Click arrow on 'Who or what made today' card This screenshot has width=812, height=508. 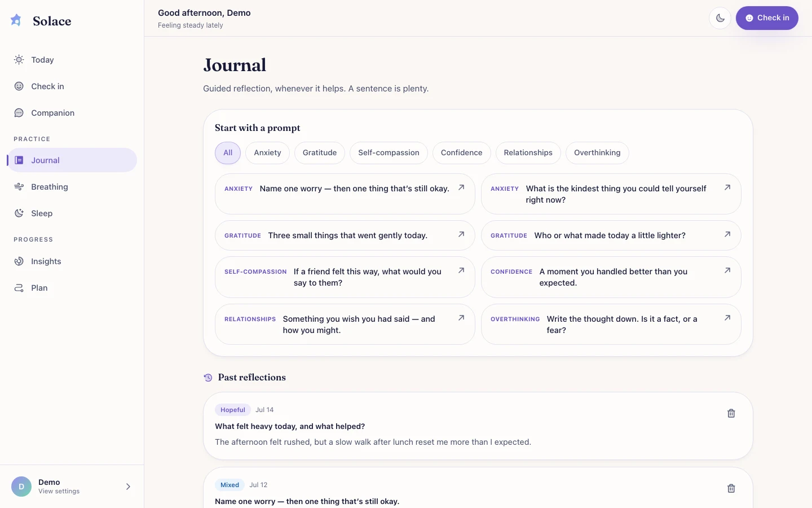point(727,234)
